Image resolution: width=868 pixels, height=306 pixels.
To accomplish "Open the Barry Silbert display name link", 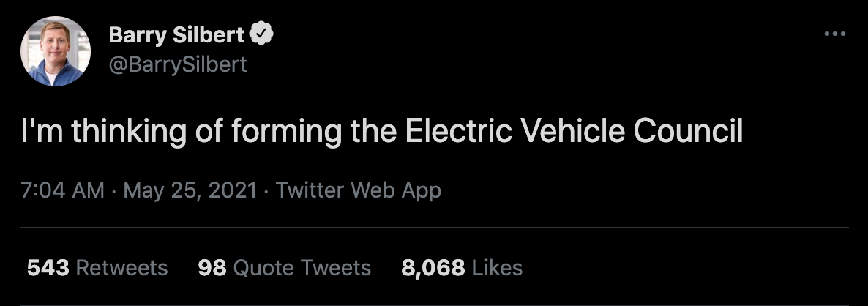I will (x=177, y=34).
